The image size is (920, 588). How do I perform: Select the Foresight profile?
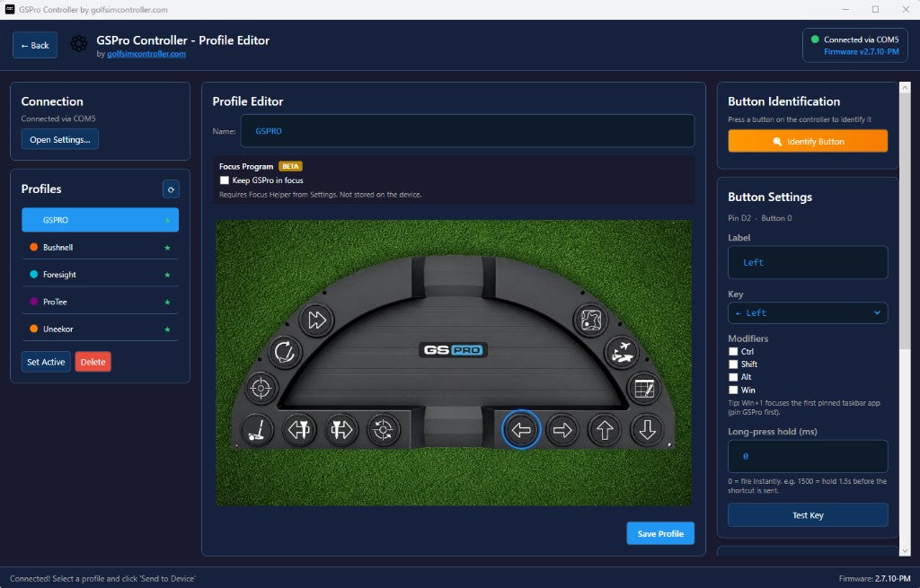pos(100,275)
